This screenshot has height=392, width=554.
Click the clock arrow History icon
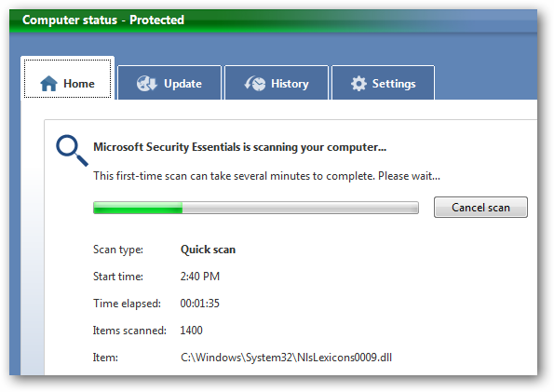tap(255, 84)
